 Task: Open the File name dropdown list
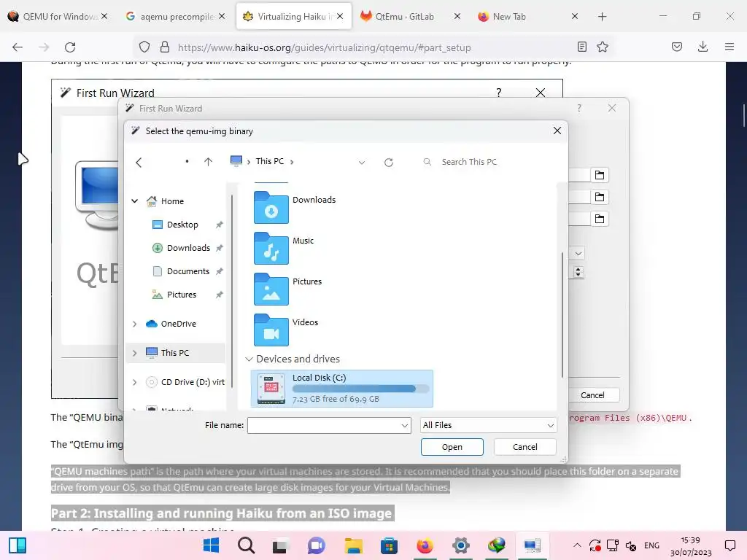pyautogui.click(x=404, y=425)
